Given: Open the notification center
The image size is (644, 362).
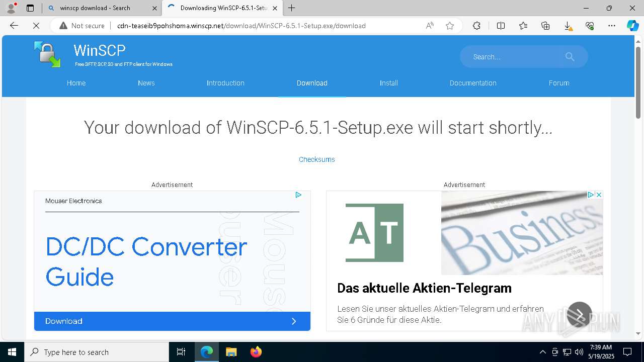Looking at the screenshot, I should click(627, 352).
